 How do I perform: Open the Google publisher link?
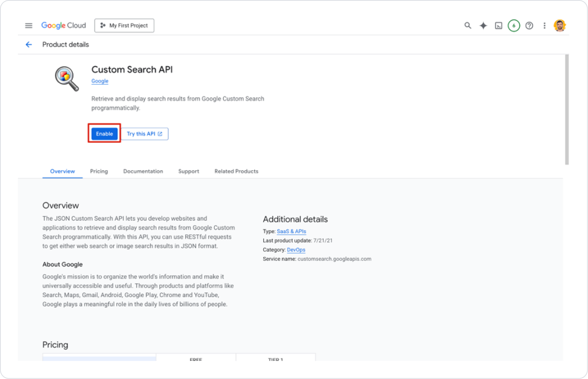point(100,81)
